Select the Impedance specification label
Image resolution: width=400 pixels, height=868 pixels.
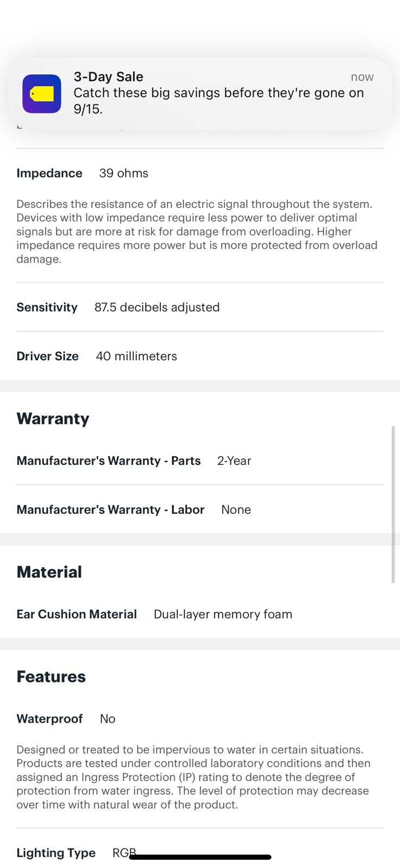click(49, 173)
